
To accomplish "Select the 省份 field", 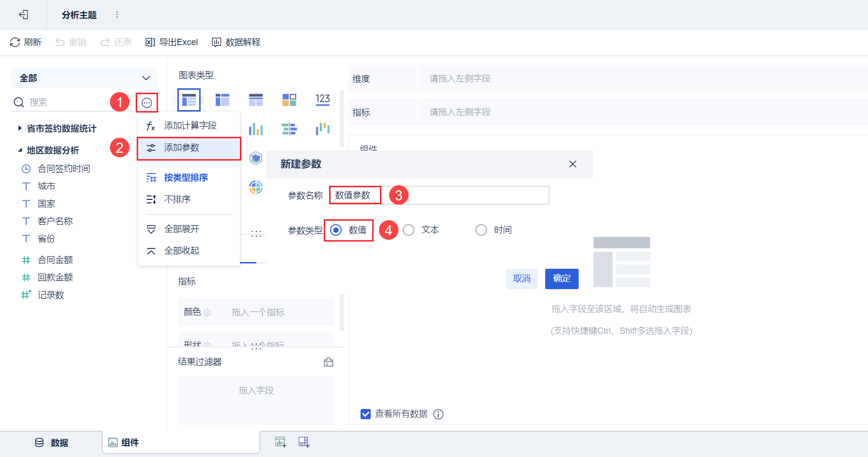I will 47,239.
